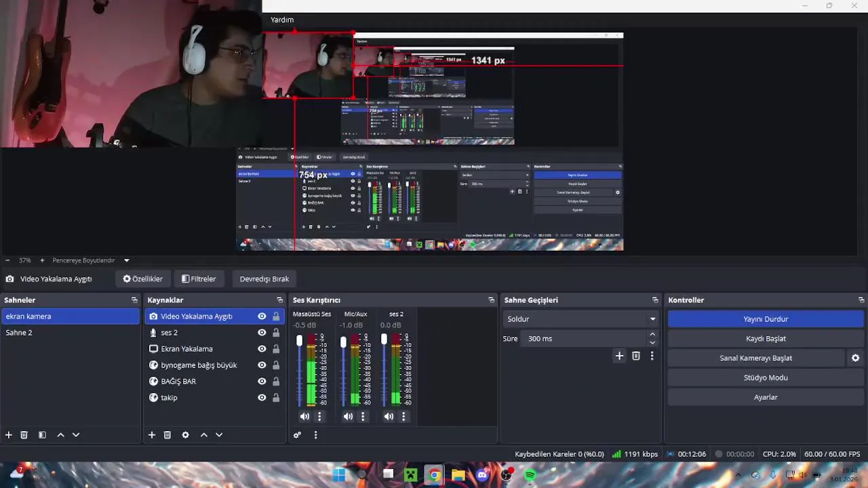Screen dimensions: 868x488
Task: Select the bynogame bağış büyük source
Action: click(214, 365)
